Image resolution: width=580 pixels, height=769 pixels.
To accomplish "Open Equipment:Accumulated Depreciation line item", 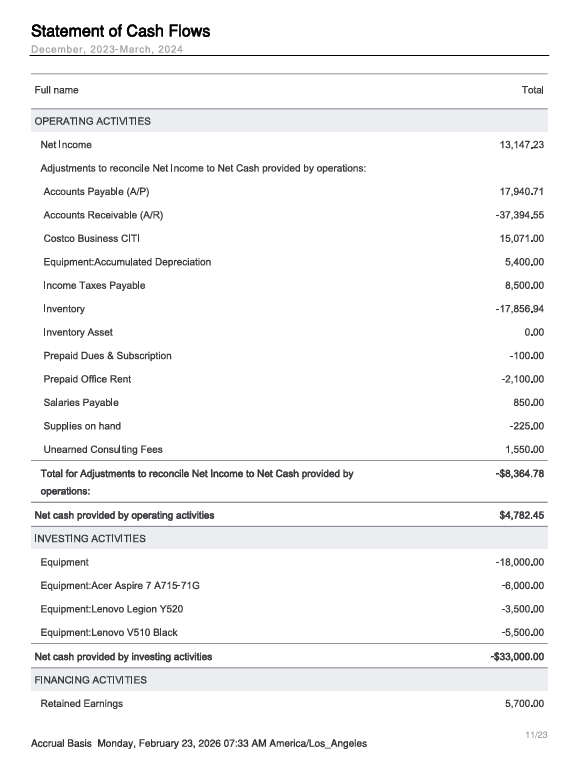I will coord(127,262).
